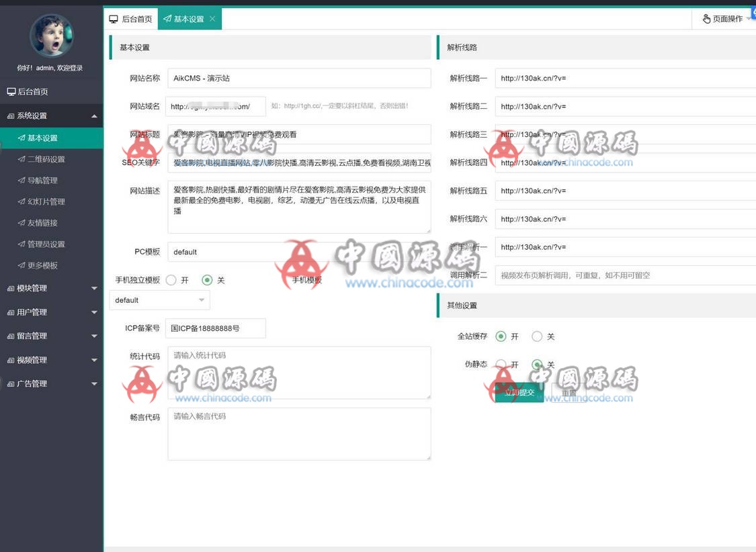Click the 立即提交 submit button

pyautogui.click(x=521, y=392)
